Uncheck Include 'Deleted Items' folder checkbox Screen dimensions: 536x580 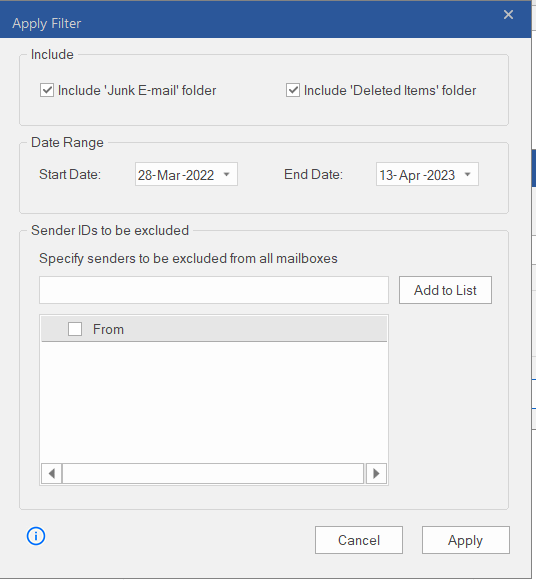[x=293, y=90]
